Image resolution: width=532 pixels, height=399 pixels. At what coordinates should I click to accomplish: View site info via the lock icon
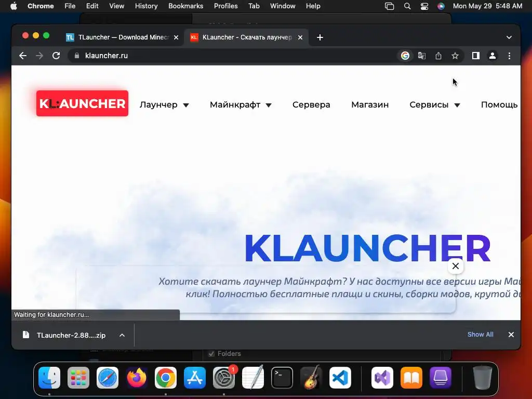click(x=77, y=56)
